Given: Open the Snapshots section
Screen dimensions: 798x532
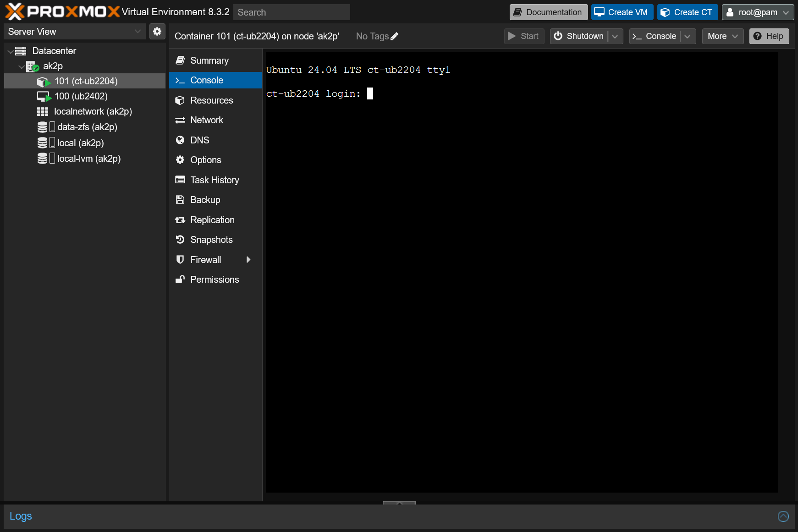Looking at the screenshot, I should pos(215,240).
